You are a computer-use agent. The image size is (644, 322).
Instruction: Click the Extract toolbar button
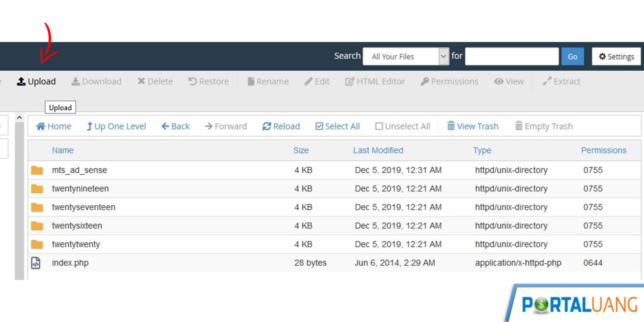tap(561, 81)
